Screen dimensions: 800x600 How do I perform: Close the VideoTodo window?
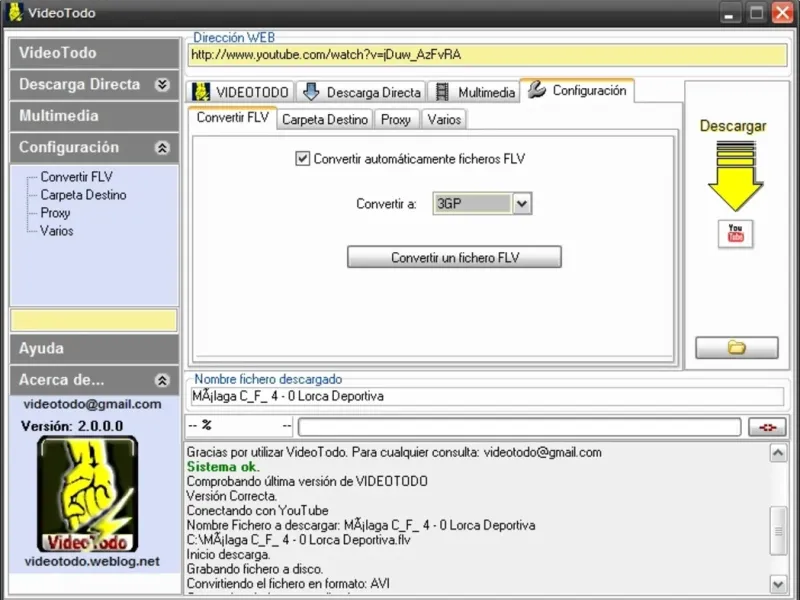coord(783,13)
